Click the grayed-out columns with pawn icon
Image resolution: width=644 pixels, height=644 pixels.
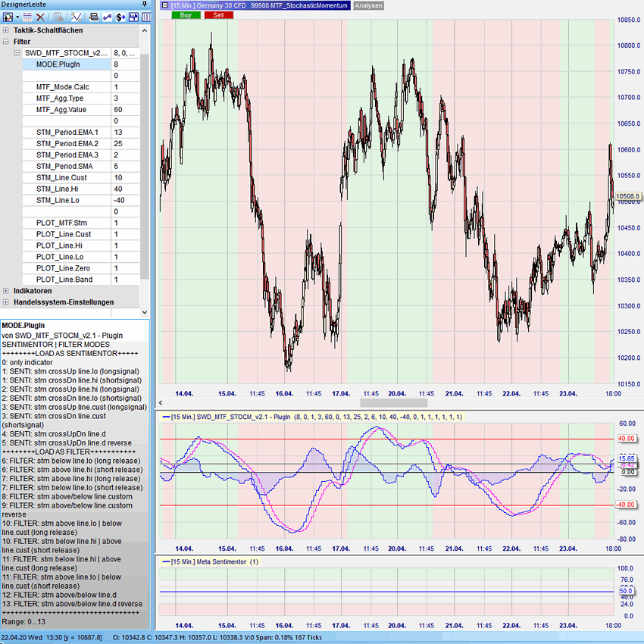tap(58, 17)
